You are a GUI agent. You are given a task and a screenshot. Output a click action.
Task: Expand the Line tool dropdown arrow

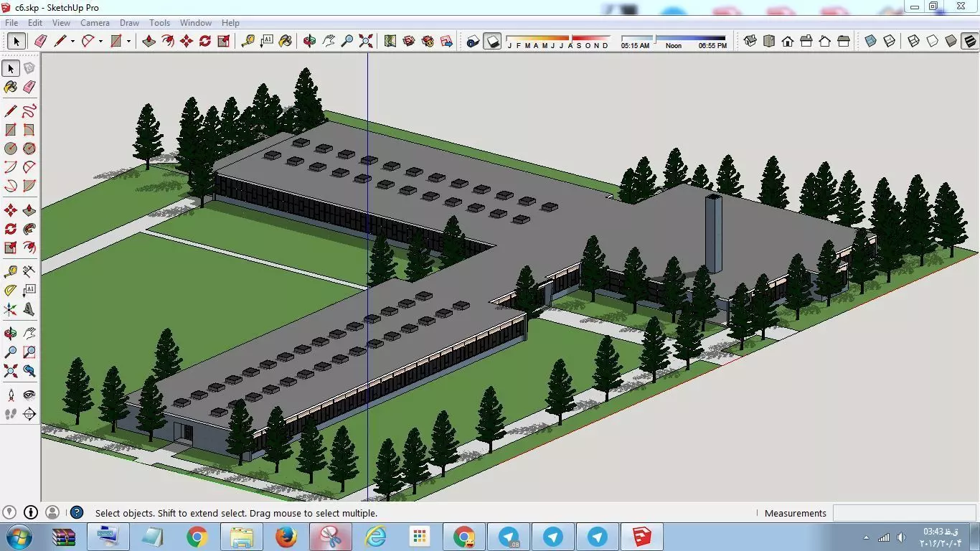(x=72, y=41)
